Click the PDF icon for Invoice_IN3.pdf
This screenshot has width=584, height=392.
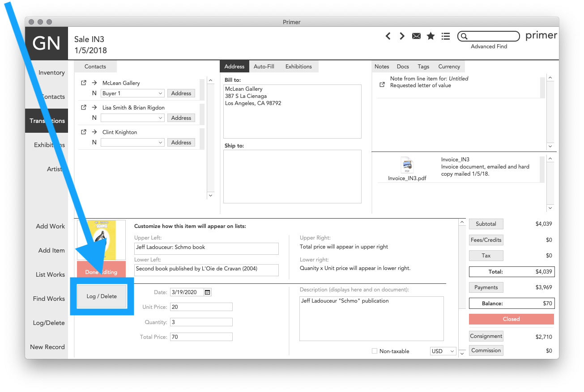[x=407, y=165]
